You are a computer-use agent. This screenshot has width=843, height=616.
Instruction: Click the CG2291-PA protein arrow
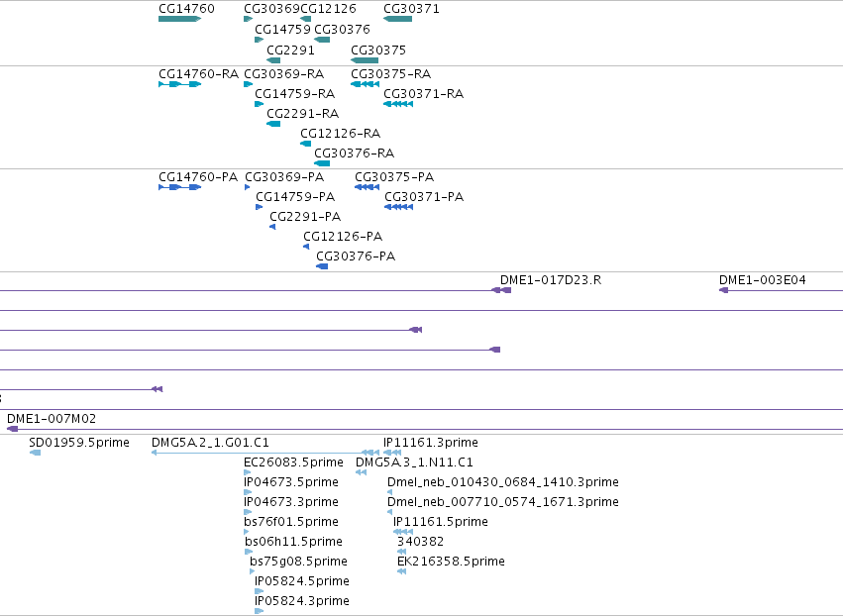click(x=272, y=227)
